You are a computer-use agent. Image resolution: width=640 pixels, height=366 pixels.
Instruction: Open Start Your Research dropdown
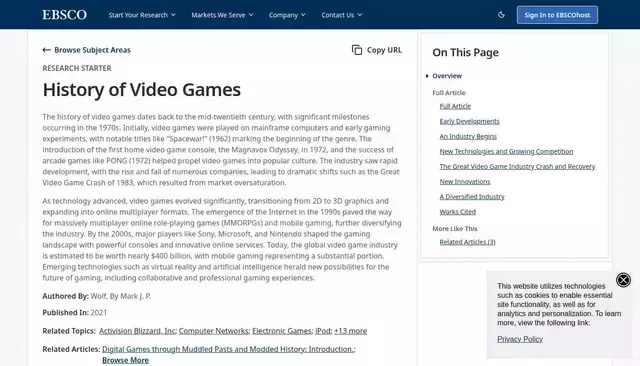142,15
